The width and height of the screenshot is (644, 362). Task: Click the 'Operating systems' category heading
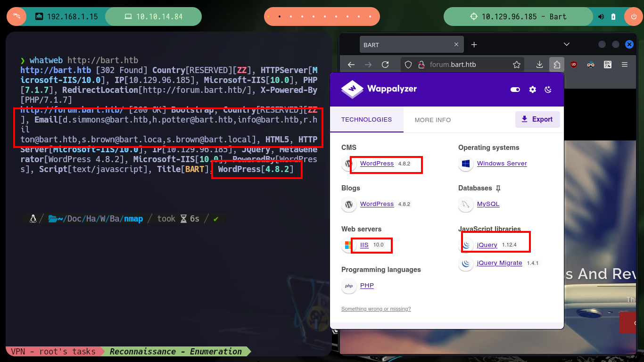[x=488, y=148]
